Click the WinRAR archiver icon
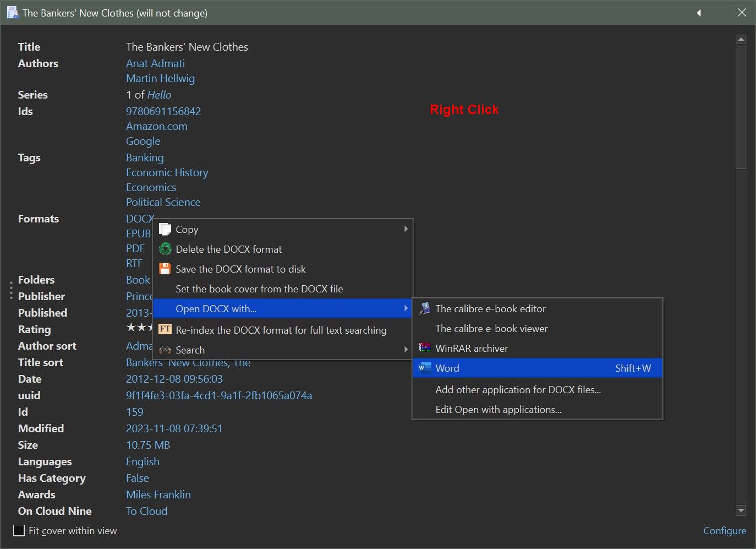The height and width of the screenshot is (549, 756). point(425,348)
